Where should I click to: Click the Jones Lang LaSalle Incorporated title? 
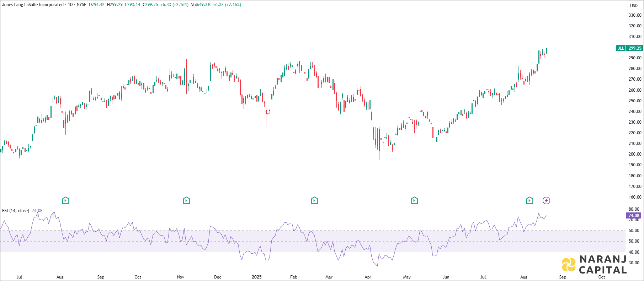tap(33, 5)
